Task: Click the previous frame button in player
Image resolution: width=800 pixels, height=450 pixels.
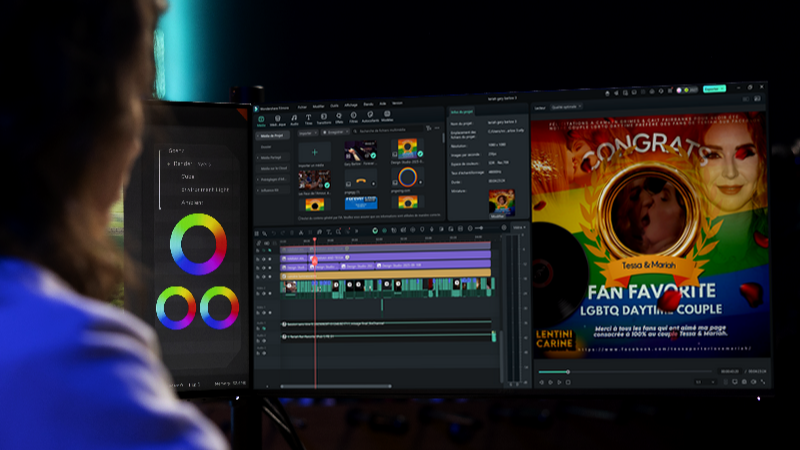Action: (541, 382)
